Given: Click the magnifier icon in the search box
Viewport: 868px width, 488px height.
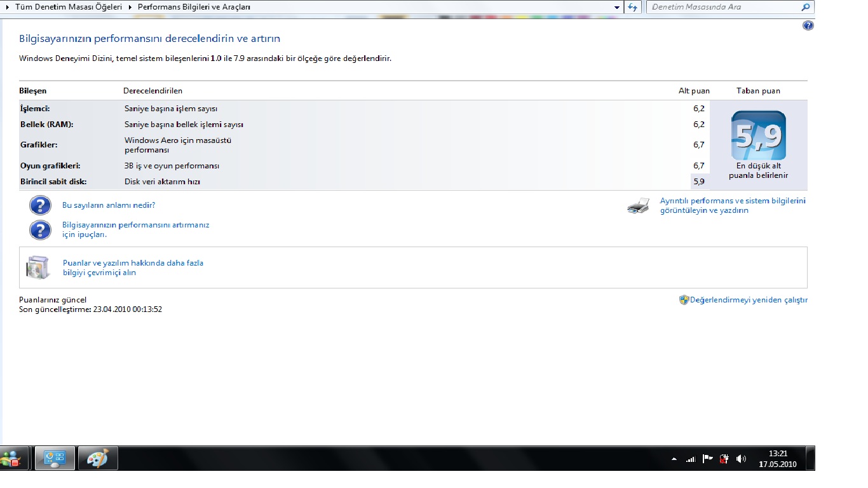Looking at the screenshot, I should pyautogui.click(x=805, y=7).
